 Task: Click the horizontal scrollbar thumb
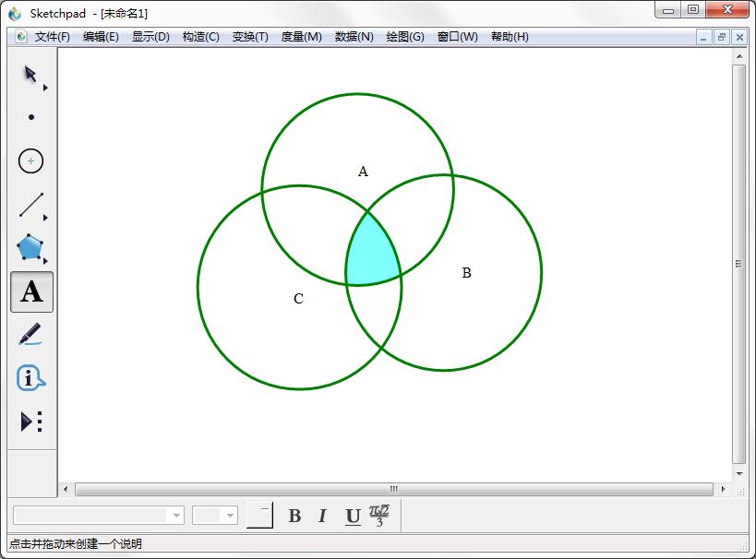click(394, 489)
